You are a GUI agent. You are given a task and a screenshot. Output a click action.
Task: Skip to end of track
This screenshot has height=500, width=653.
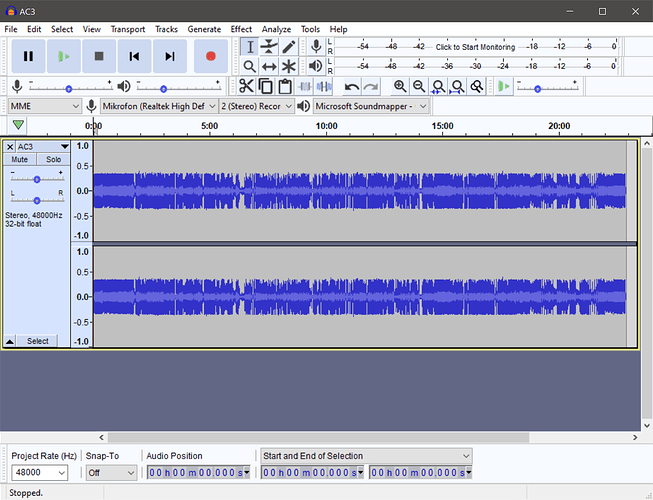pyautogui.click(x=169, y=56)
